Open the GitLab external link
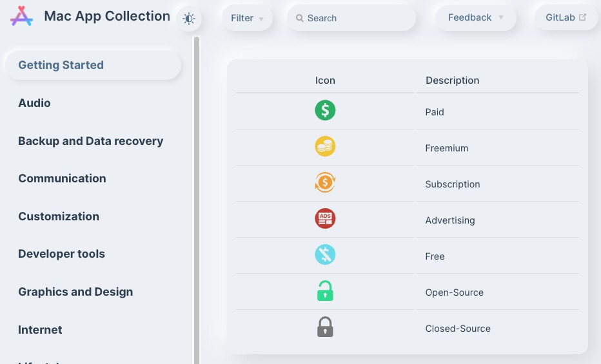 pyautogui.click(x=566, y=17)
